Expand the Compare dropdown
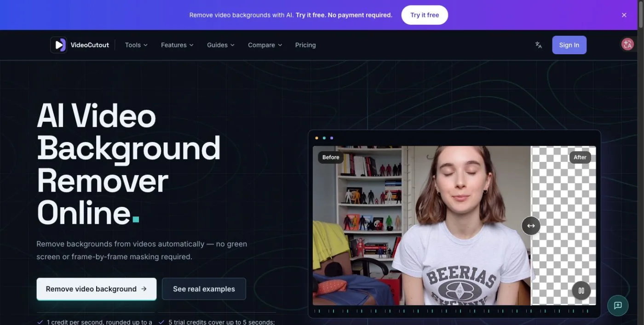The width and height of the screenshot is (644, 325). pos(265,45)
